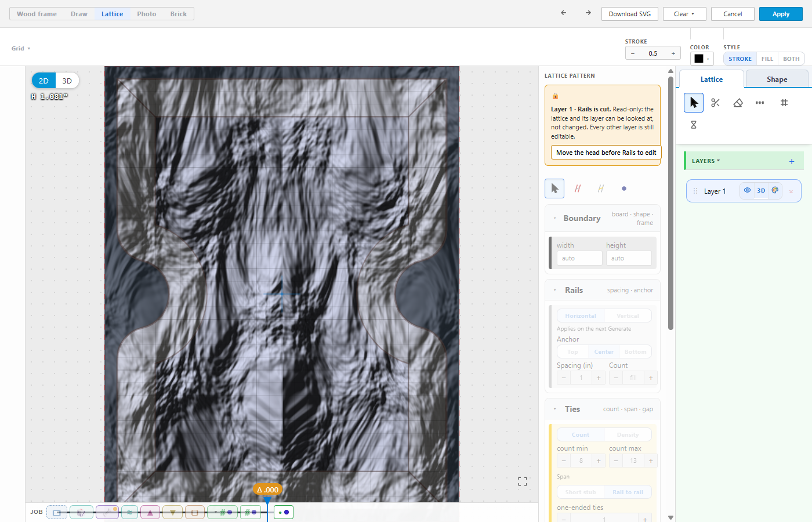Screen dimensions: 812x522
Task: Choose the purple dot tool icon
Action: 624,188
